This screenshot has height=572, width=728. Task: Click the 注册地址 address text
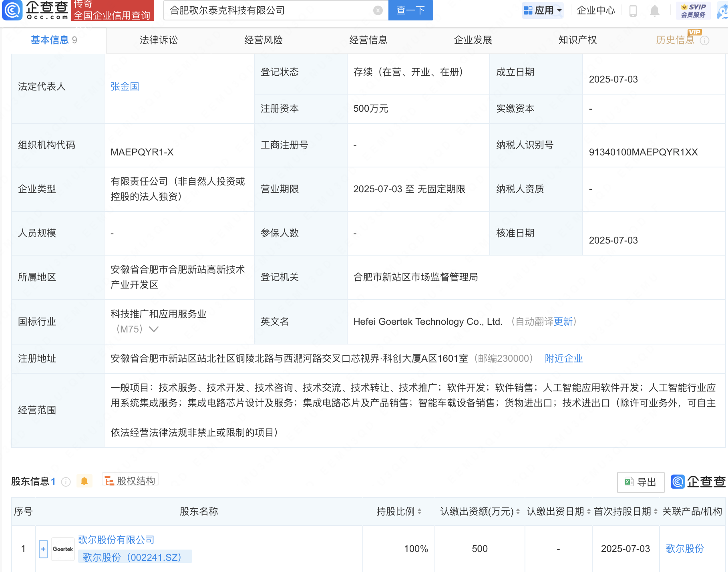289,359
